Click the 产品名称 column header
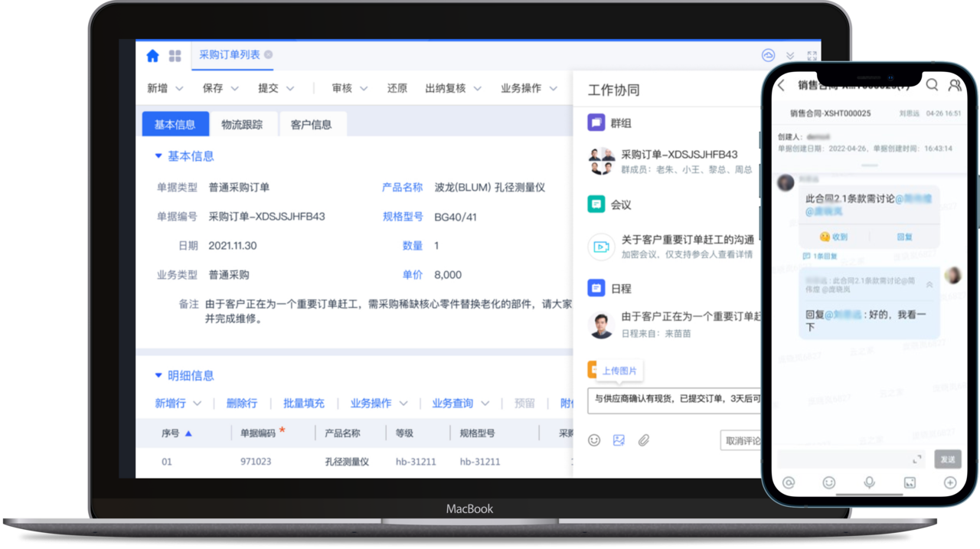The height and width of the screenshot is (549, 980). click(342, 433)
